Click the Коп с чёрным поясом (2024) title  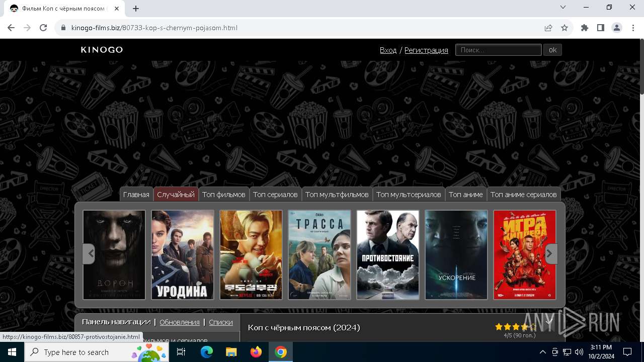tap(304, 328)
